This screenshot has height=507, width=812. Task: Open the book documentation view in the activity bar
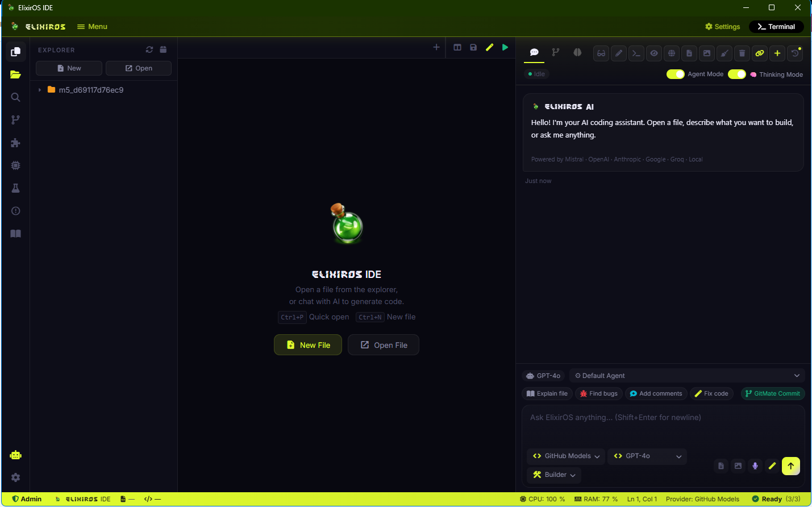[15, 234]
